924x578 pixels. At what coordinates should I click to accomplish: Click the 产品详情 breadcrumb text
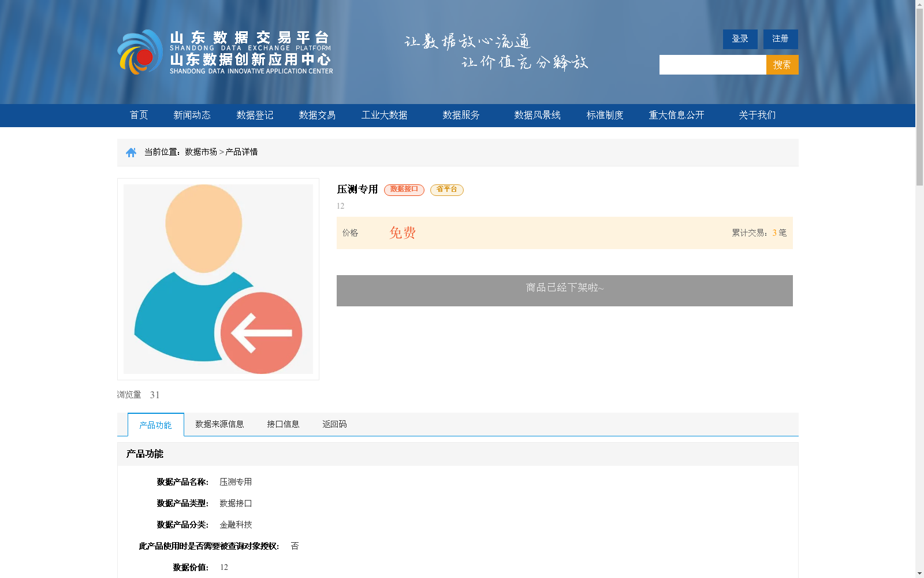[241, 152]
